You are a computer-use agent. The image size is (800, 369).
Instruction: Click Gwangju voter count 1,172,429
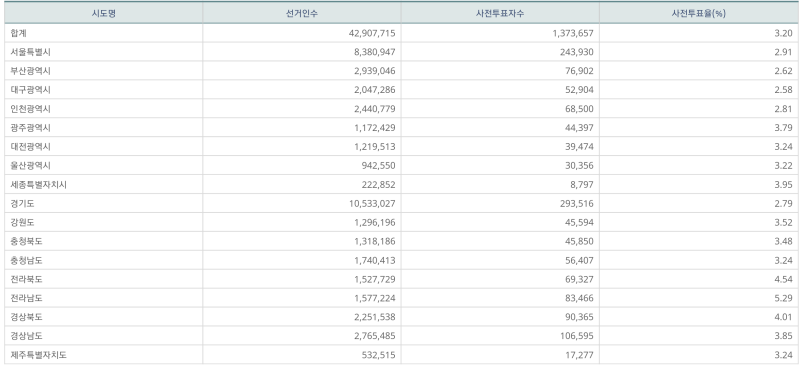[x=374, y=128]
